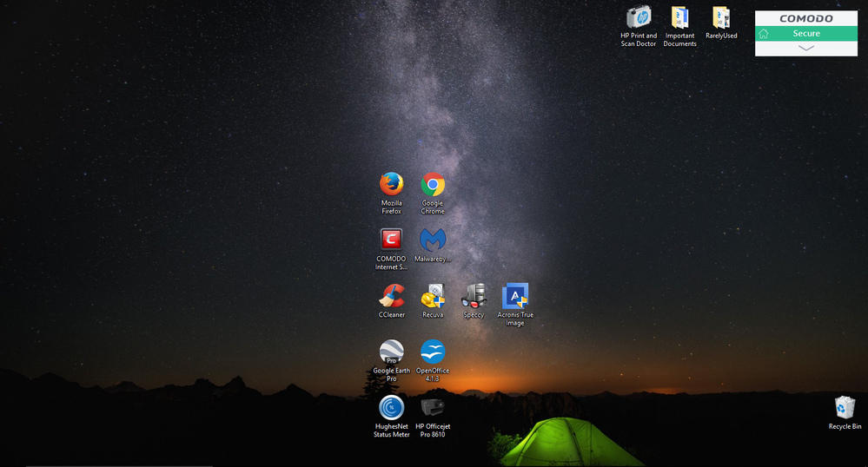This screenshot has height=467, width=868.
Task: Click the Recycle Bin icon
Action: [845, 407]
